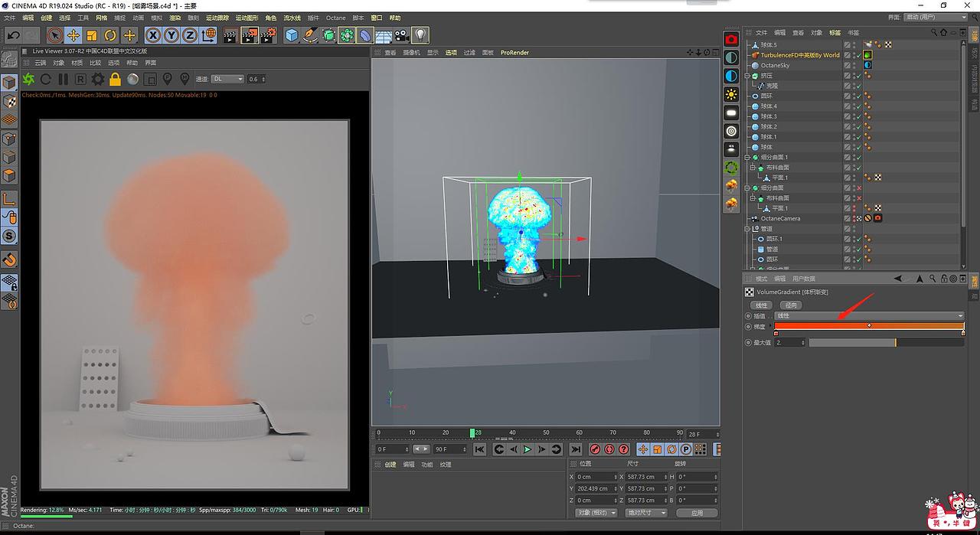This screenshot has width=980, height=535.
Task: Select TurbulenceFD object in object tree
Action: point(800,55)
